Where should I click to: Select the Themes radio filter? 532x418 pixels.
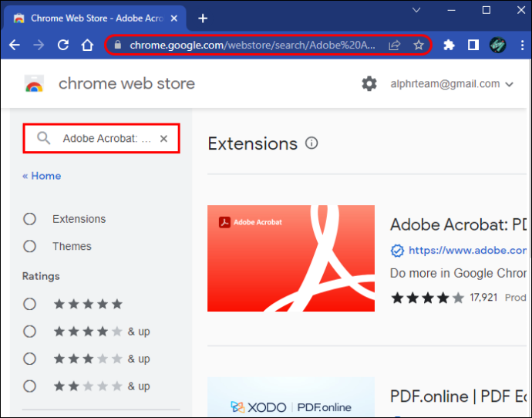point(29,246)
